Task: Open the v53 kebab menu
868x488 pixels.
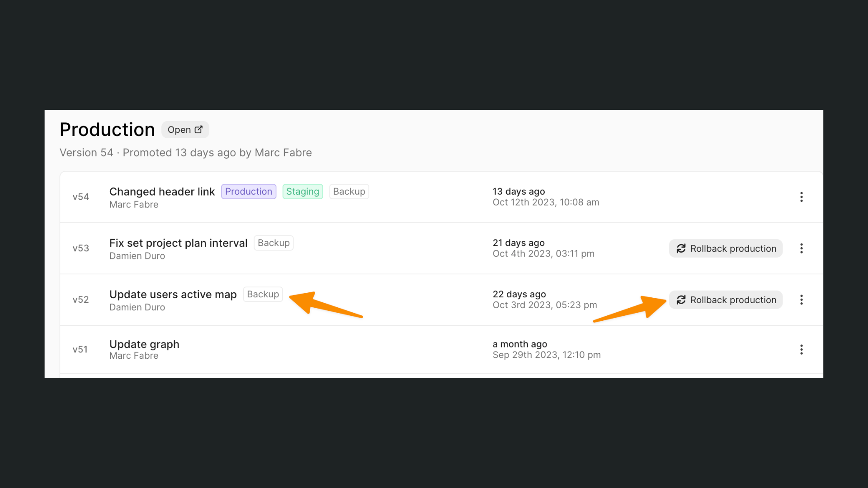Action: tap(801, 249)
